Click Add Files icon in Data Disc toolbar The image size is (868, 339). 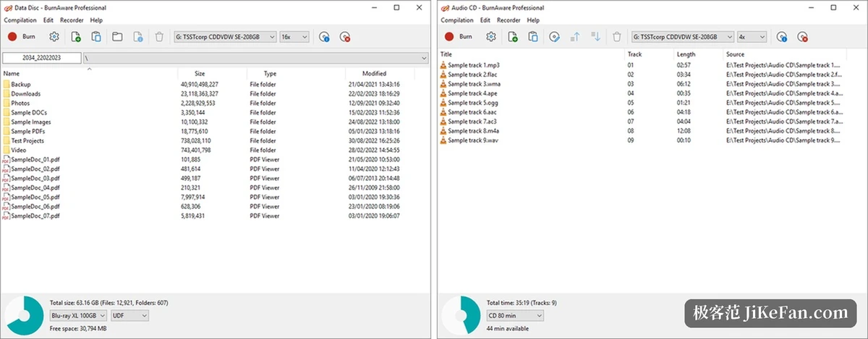pyautogui.click(x=76, y=36)
